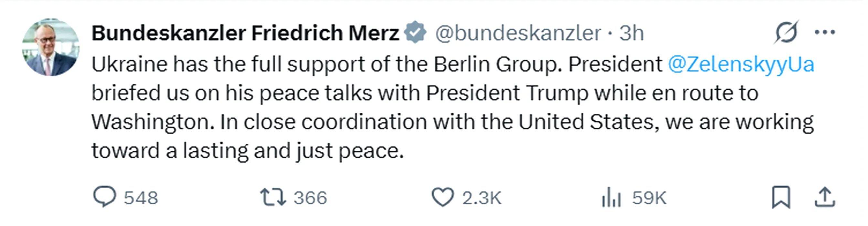Viewport: 868px width, 226px height.
Task: Open the three-dot more options menu
Action: [824, 33]
